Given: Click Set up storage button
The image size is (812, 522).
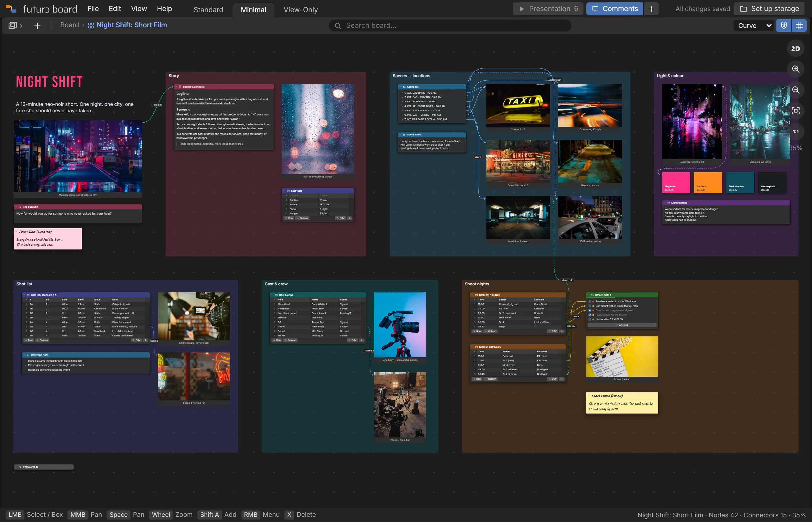Looking at the screenshot, I should (x=770, y=9).
